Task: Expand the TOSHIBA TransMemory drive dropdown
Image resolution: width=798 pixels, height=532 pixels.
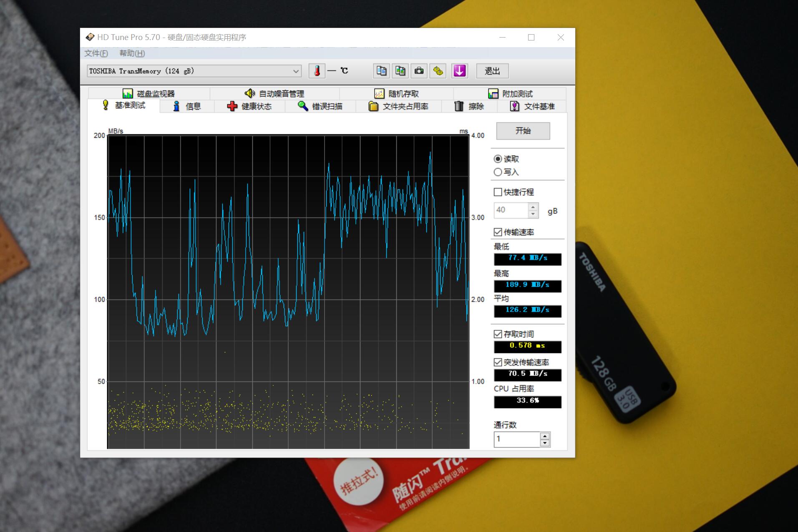Action: click(x=194, y=71)
